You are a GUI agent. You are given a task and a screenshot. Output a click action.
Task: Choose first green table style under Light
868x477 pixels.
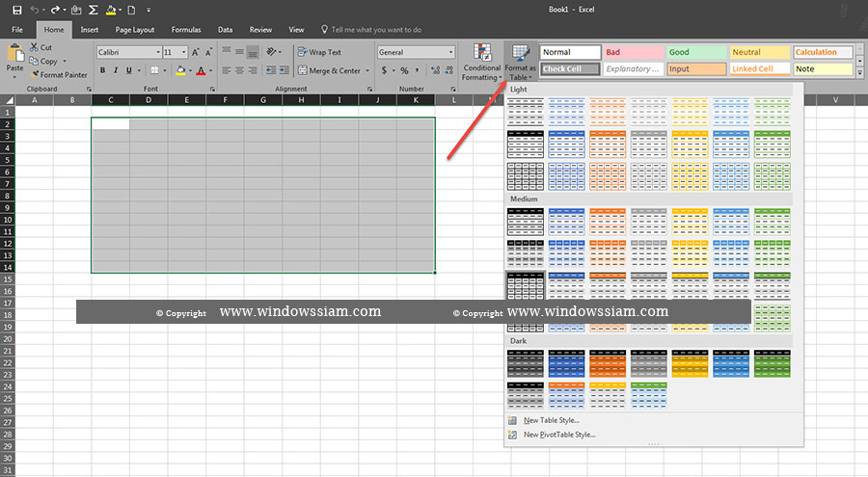click(x=773, y=112)
